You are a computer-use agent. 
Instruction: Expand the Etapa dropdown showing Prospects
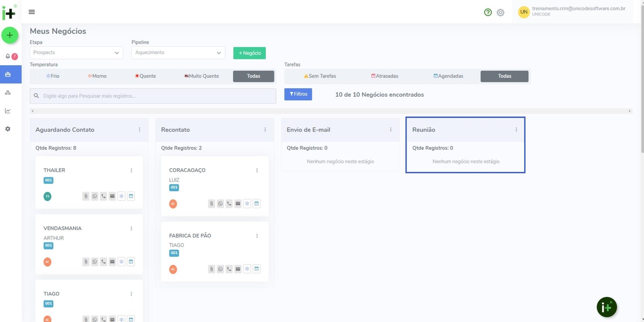(76, 53)
